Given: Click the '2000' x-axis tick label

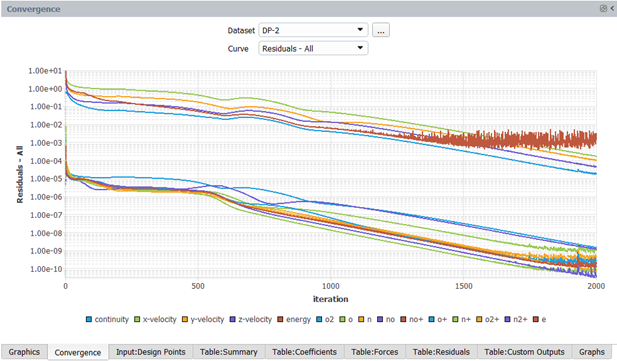Looking at the screenshot, I should point(596,286).
